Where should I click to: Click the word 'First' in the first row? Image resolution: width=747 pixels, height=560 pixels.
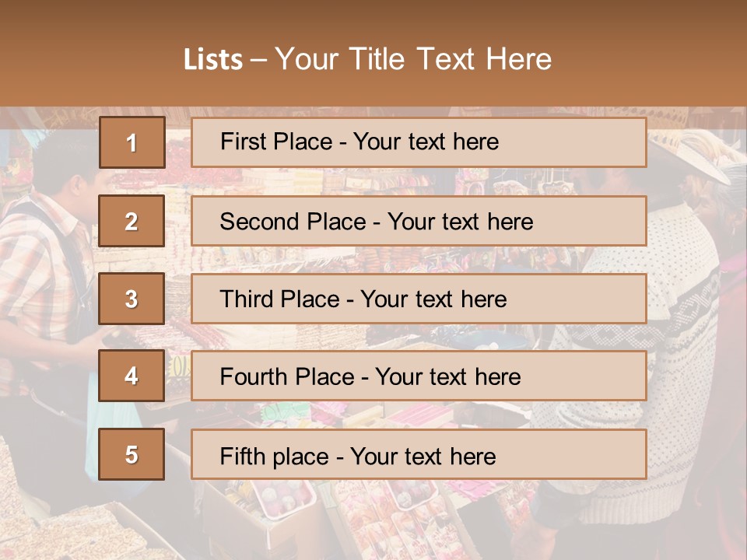[x=242, y=142]
